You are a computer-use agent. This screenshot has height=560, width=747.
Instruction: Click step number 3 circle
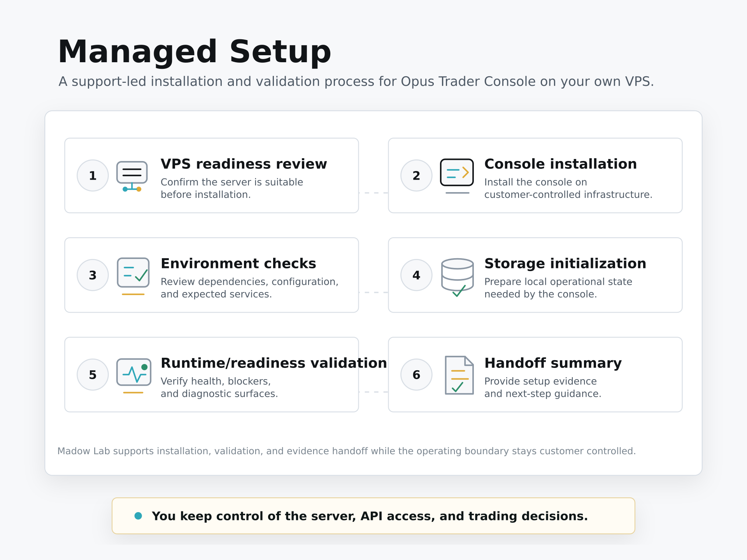point(93,275)
